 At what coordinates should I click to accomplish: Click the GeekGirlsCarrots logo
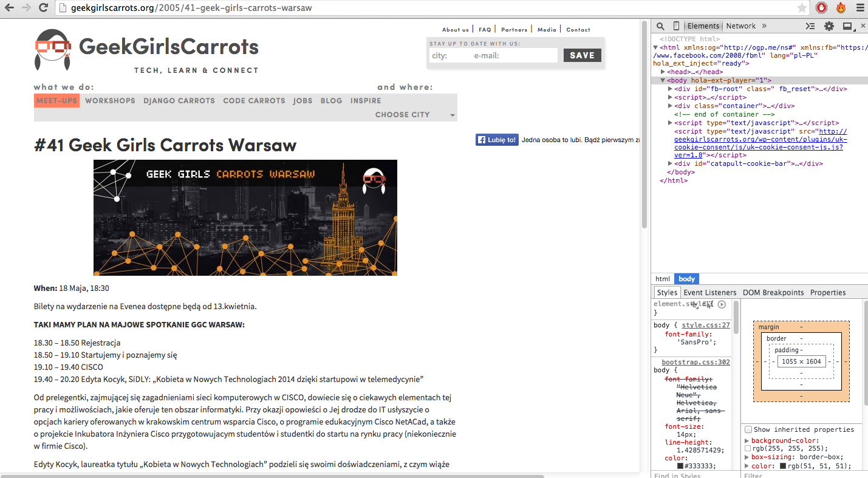146,50
